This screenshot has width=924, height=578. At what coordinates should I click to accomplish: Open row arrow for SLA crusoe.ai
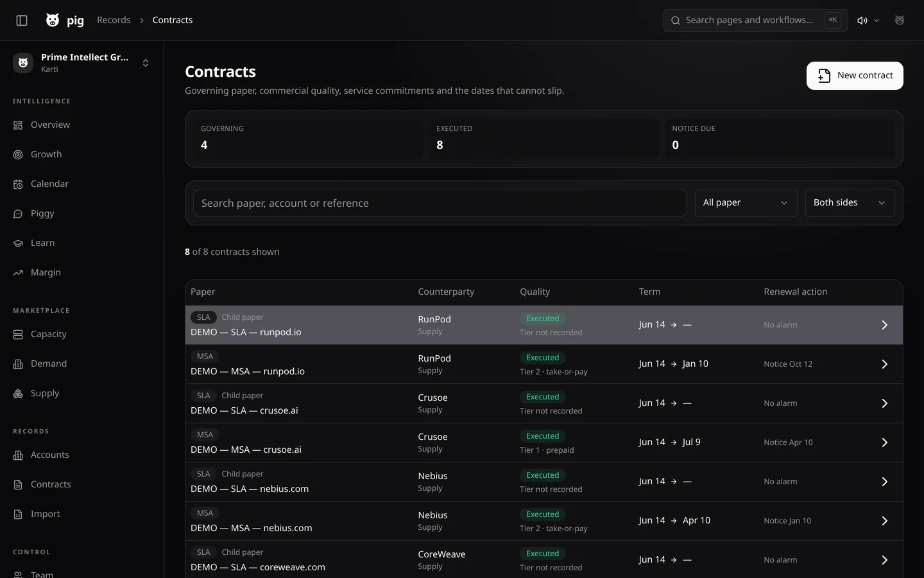point(884,403)
